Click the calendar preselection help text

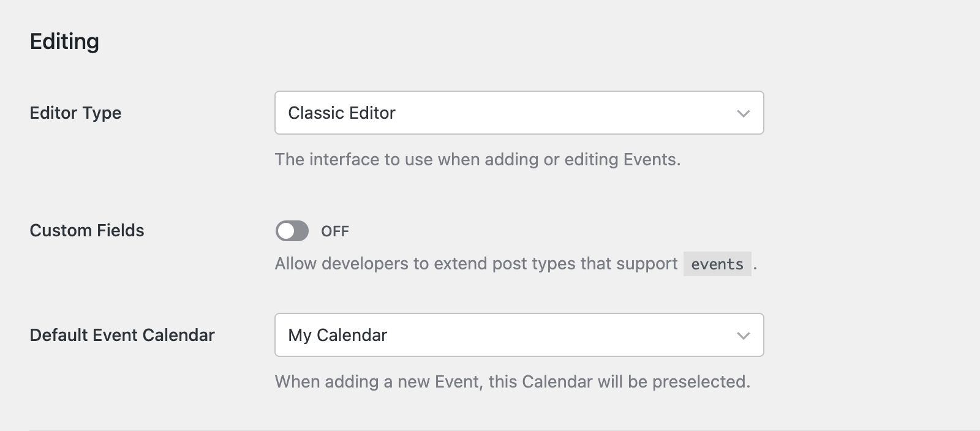[512, 381]
